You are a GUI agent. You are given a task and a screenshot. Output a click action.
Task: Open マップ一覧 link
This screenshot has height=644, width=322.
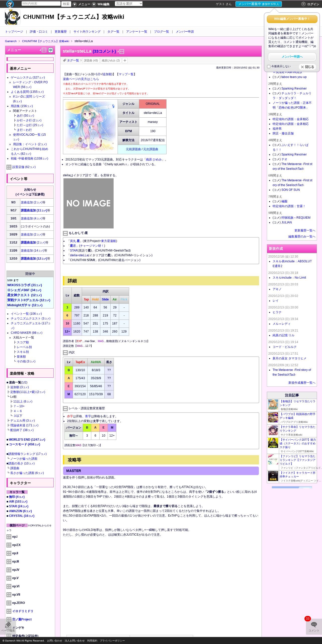point(126,74)
